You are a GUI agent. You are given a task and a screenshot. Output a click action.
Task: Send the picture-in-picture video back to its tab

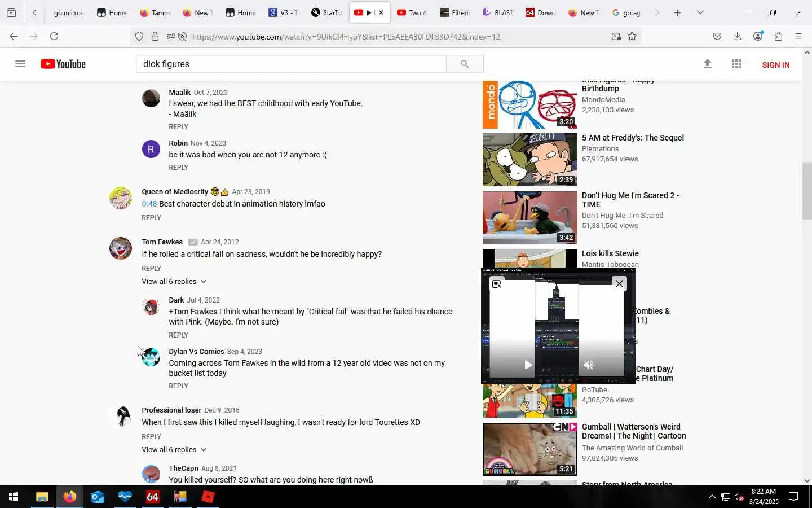click(x=497, y=284)
